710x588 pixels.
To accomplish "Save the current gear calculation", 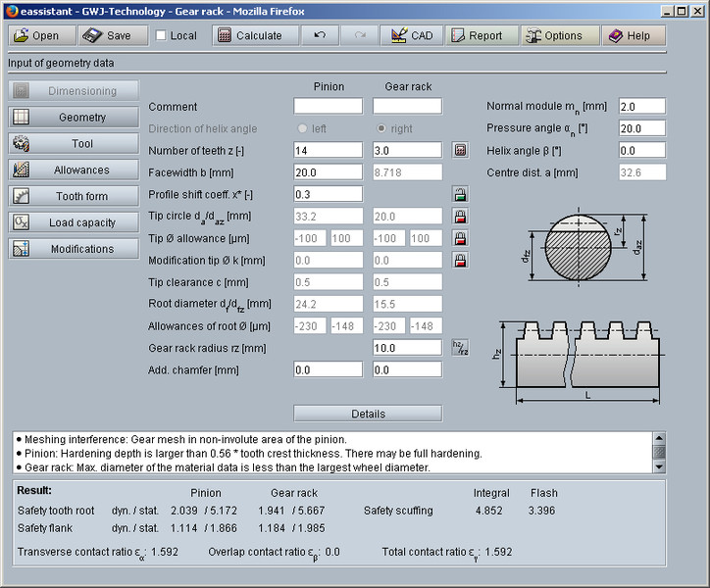I will [107, 35].
